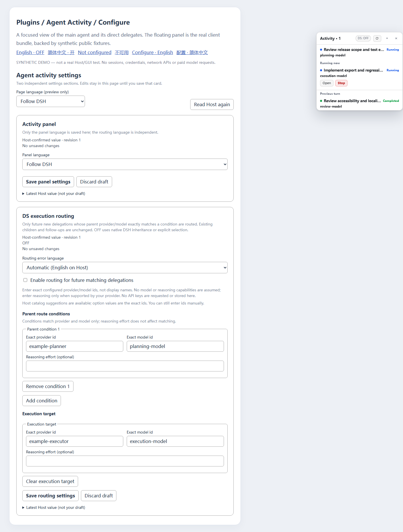Clear execution target
Image resolution: width=403 pixels, height=532 pixels.
pyautogui.click(x=50, y=481)
